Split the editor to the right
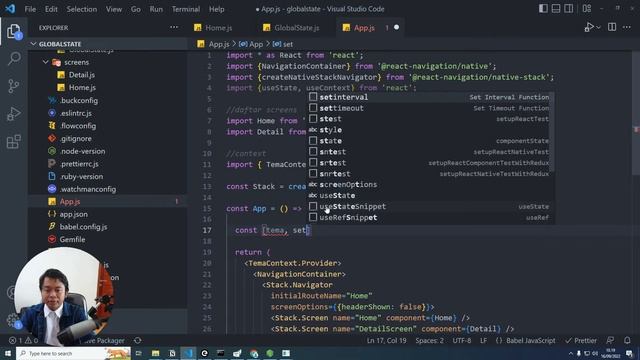Image resolution: width=640 pixels, height=360 pixels. point(612,27)
